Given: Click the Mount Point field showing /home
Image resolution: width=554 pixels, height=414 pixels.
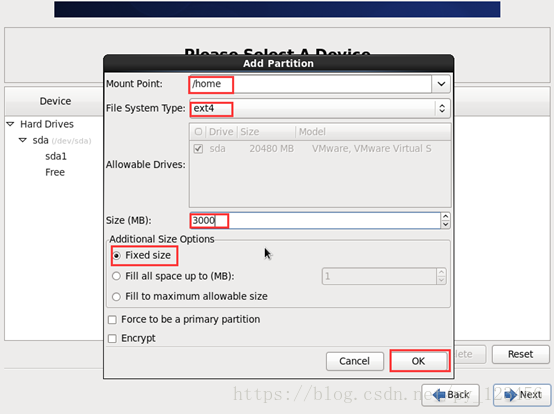Looking at the screenshot, I should point(310,84).
